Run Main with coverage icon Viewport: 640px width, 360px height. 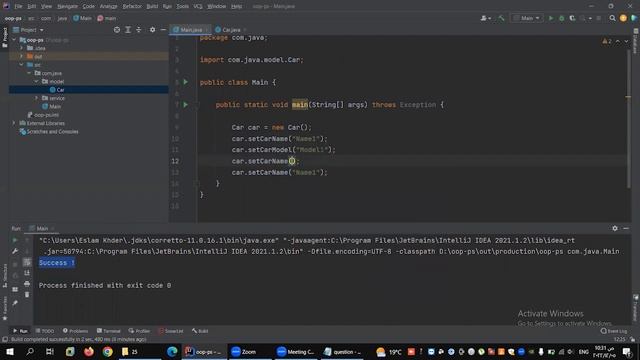(x=572, y=18)
